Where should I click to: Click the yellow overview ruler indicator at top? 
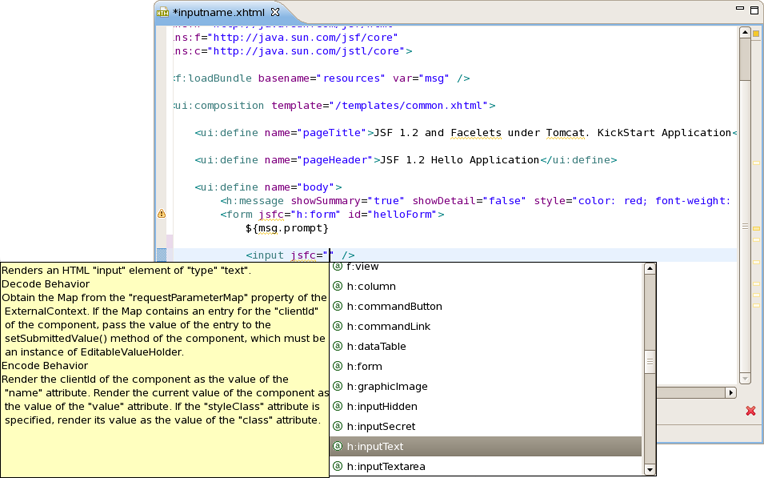point(756,34)
